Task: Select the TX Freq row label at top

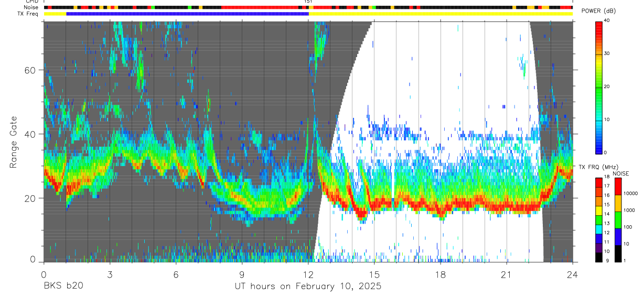Action: 27,14
